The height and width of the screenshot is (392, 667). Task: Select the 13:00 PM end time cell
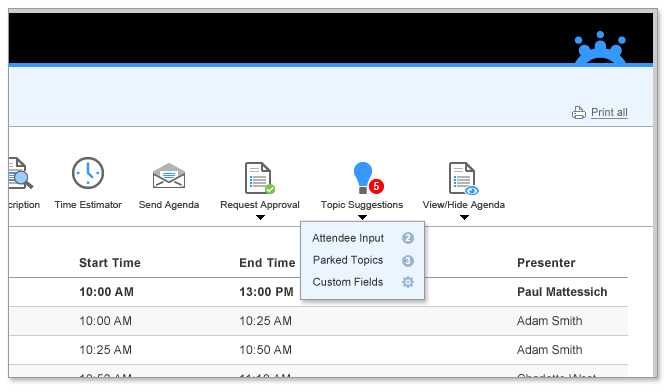(x=266, y=292)
